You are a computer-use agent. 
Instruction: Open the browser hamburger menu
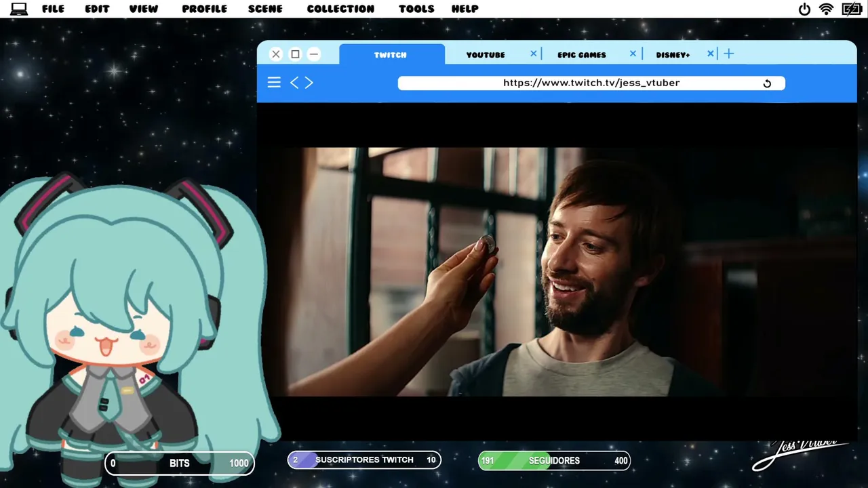click(x=274, y=83)
